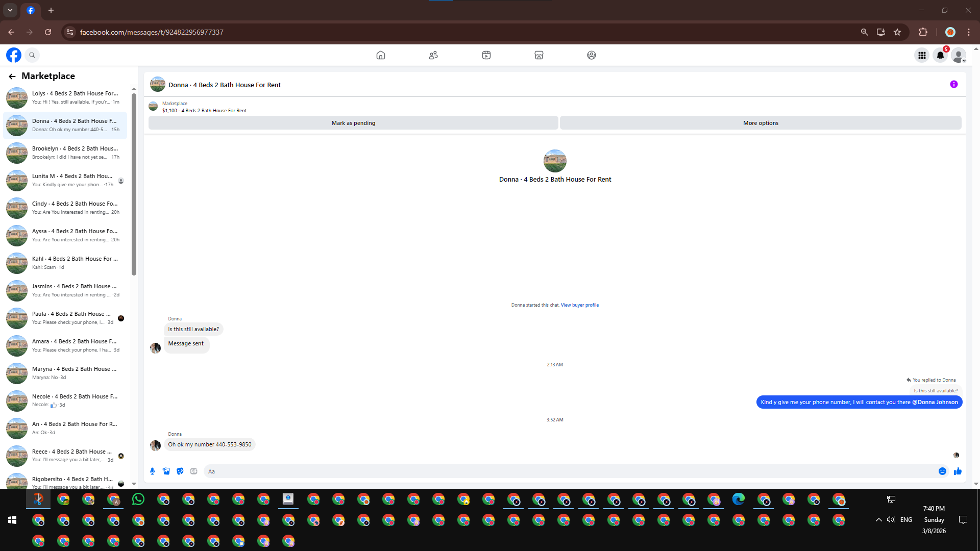This screenshot has height=551, width=980.
Task: Open the GIF picker icon
Action: 193,471
